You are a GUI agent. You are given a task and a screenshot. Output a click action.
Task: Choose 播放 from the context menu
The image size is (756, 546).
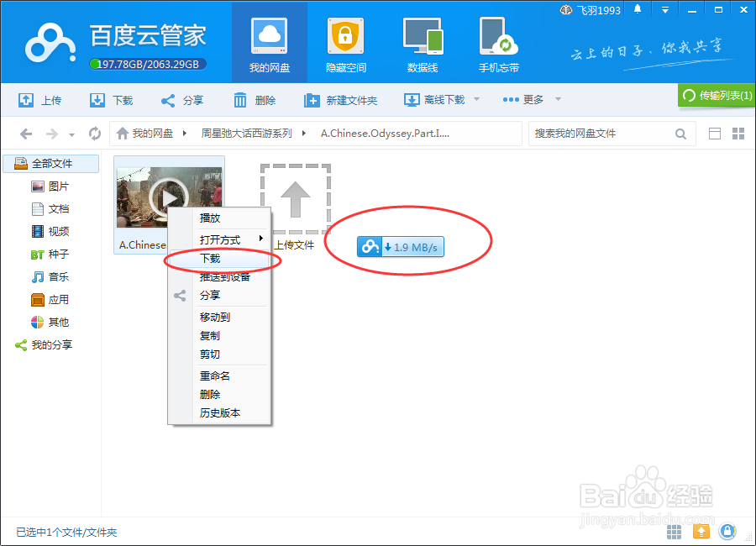221,218
